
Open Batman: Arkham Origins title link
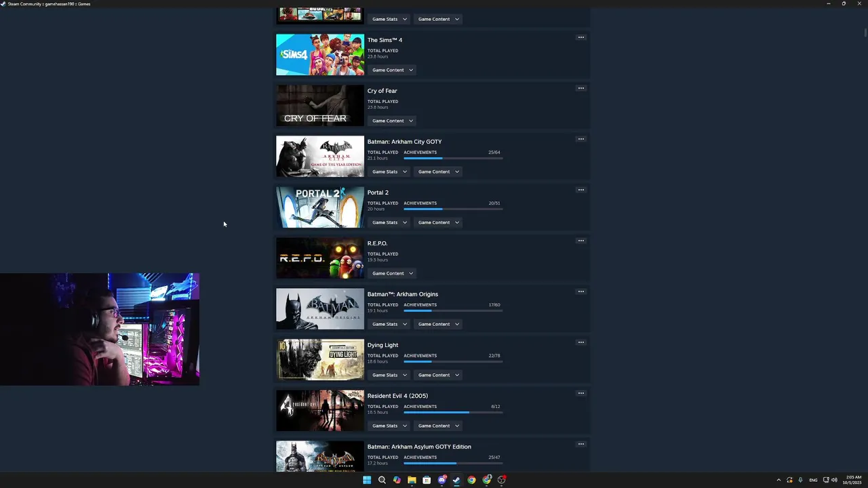click(403, 294)
